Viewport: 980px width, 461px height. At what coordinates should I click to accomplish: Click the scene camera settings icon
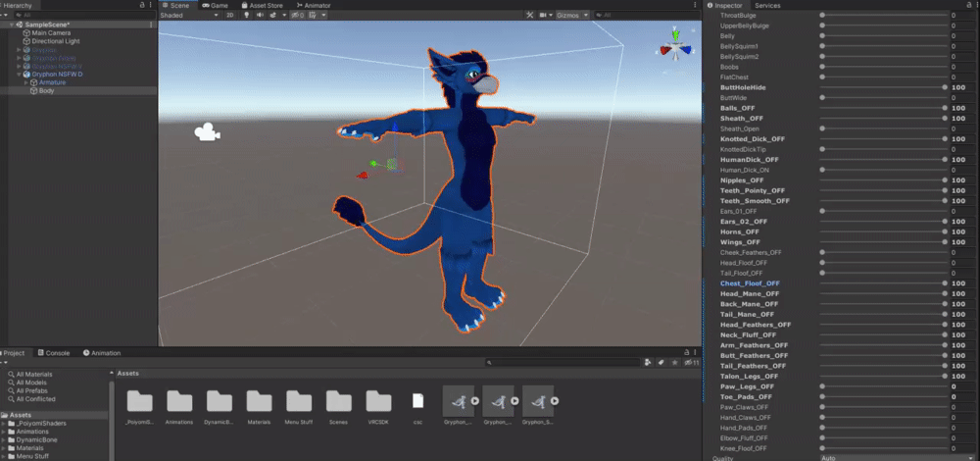point(543,15)
